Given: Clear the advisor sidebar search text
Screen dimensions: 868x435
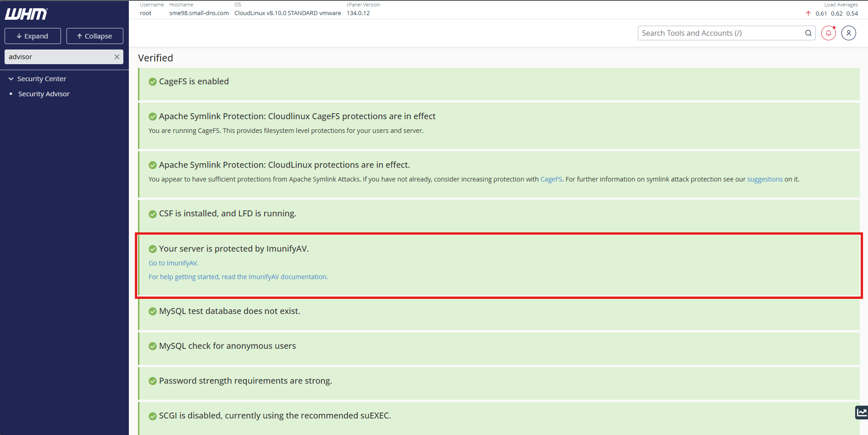Looking at the screenshot, I should [x=116, y=57].
